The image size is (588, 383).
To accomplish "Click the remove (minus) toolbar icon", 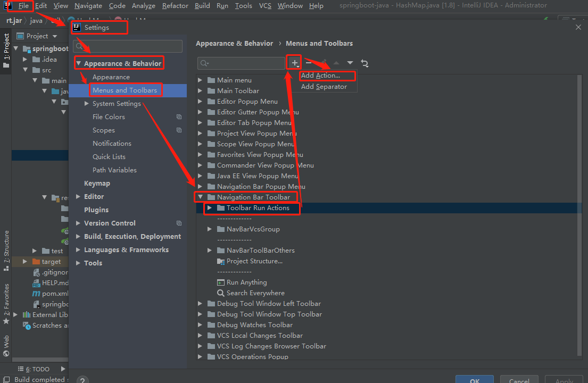I will 309,63.
